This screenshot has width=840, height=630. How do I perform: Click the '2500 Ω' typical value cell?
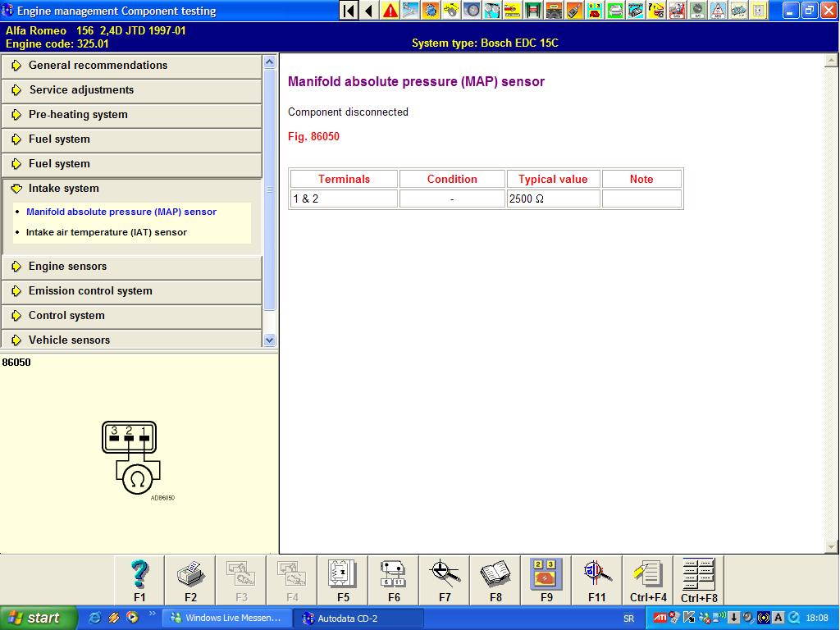point(553,199)
